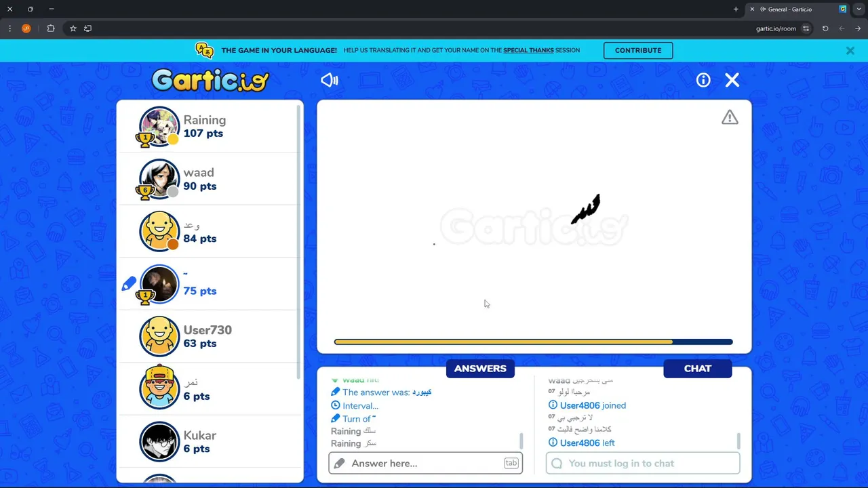Click the Gartic.io logo
Screen dimensions: 868x488
pyautogui.click(x=210, y=80)
